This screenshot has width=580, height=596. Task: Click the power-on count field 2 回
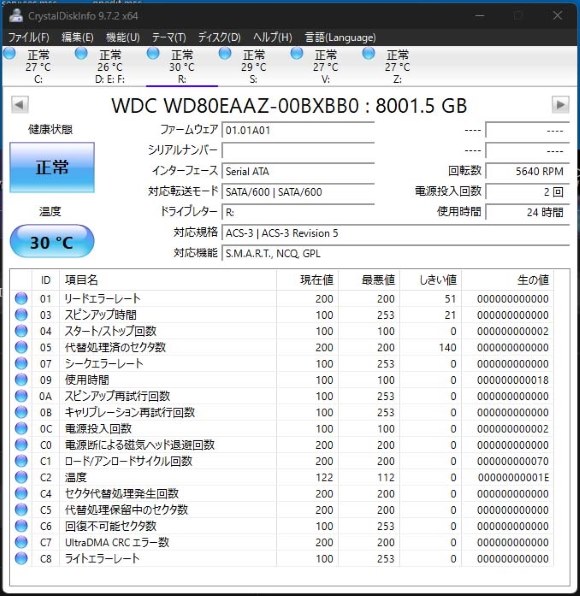pos(528,192)
